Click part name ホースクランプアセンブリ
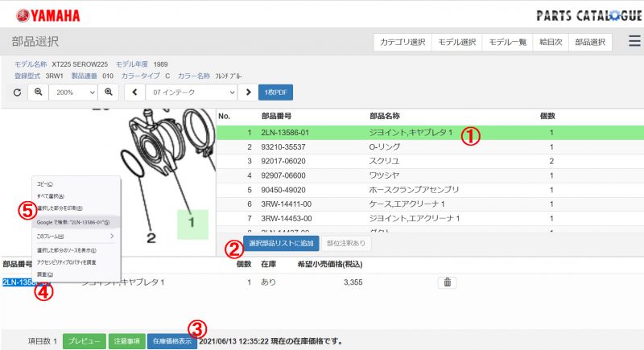The height and width of the screenshot is (350, 644). pos(414,190)
